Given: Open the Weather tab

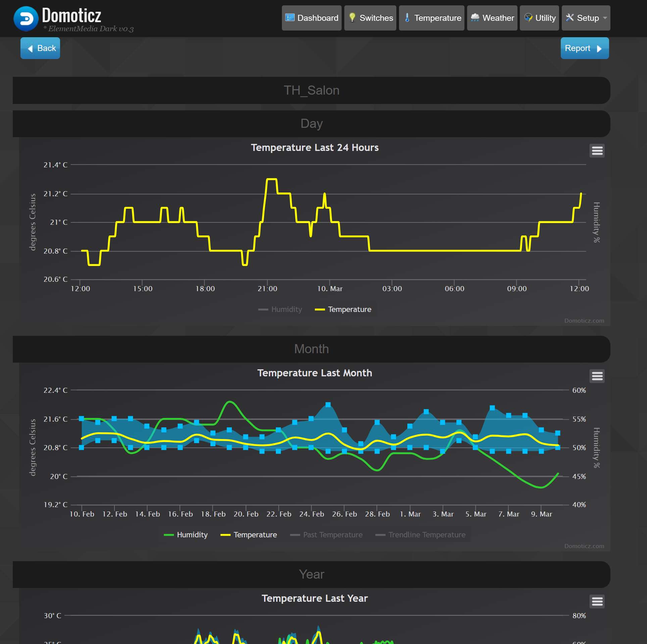Looking at the screenshot, I should 492,18.
